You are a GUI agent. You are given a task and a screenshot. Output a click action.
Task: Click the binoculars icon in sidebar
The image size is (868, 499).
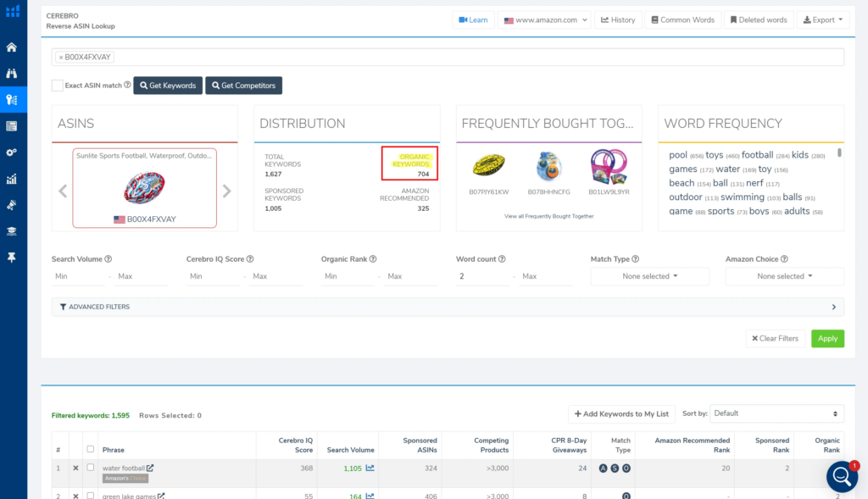pos(12,74)
